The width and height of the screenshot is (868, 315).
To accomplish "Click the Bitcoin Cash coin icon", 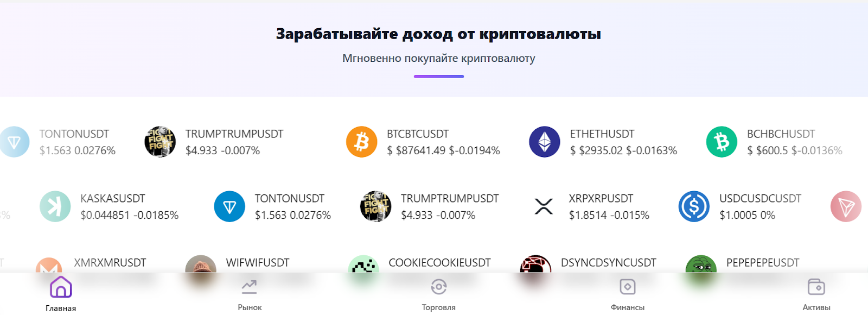I will (723, 142).
